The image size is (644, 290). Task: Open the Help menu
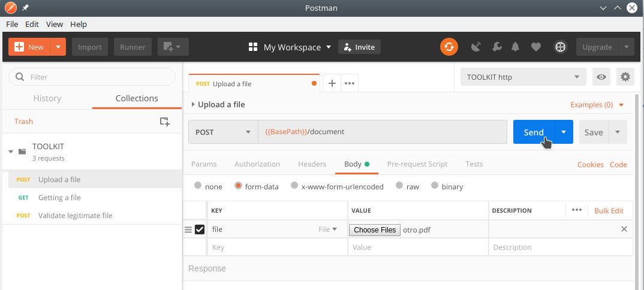(x=79, y=24)
